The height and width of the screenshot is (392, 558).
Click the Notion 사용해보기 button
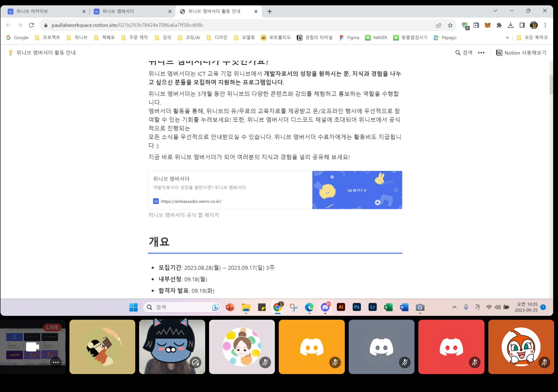(x=521, y=53)
